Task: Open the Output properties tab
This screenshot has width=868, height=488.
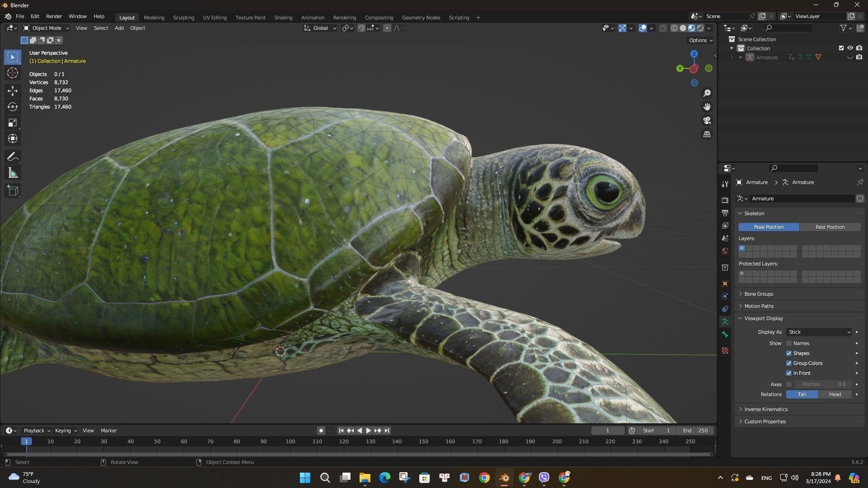Action: coord(725,213)
